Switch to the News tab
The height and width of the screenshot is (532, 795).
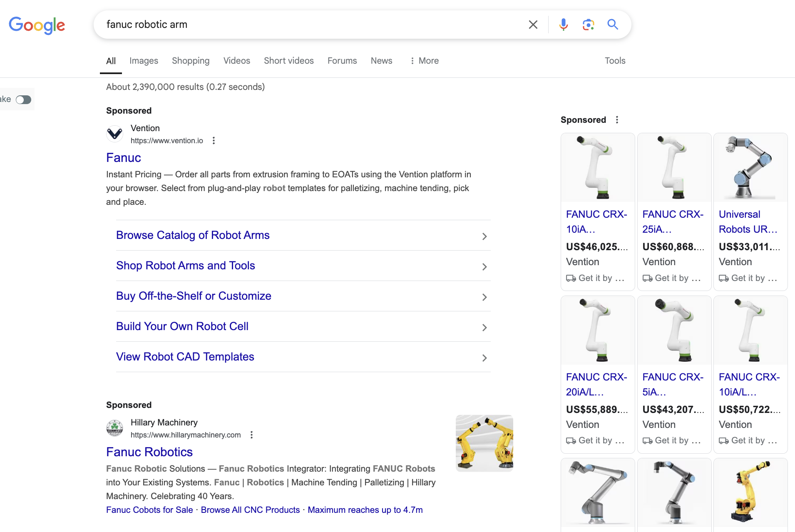(x=381, y=61)
